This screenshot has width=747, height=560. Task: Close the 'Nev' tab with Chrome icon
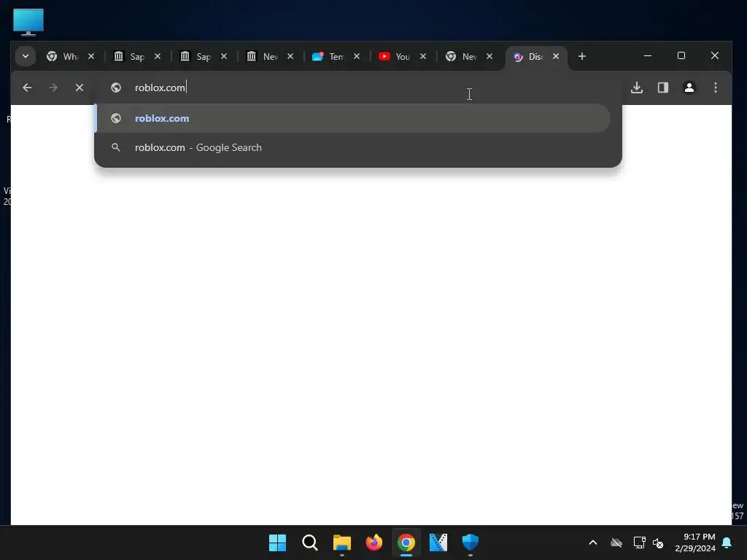(489, 56)
